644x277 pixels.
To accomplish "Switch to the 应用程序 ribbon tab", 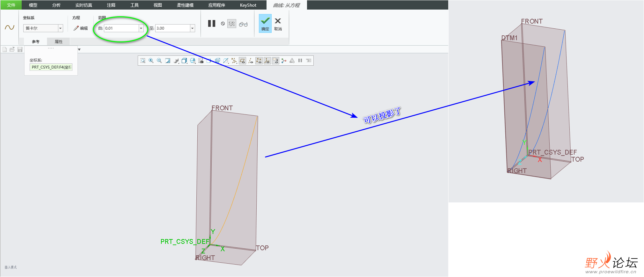I will click(217, 5).
